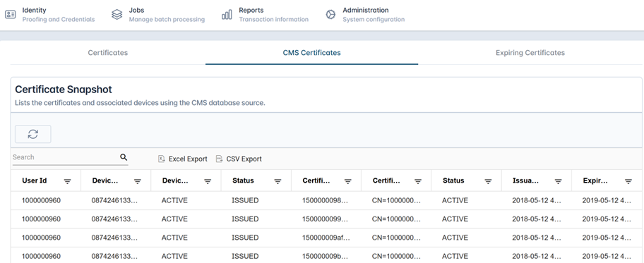
Task: Open the Administration menu
Action: click(x=365, y=15)
